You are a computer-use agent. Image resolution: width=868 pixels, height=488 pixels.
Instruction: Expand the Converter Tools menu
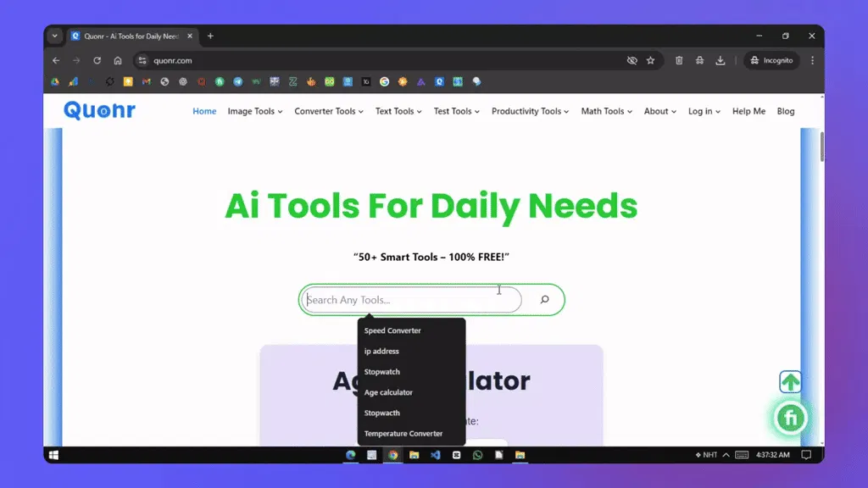point(329,111)
